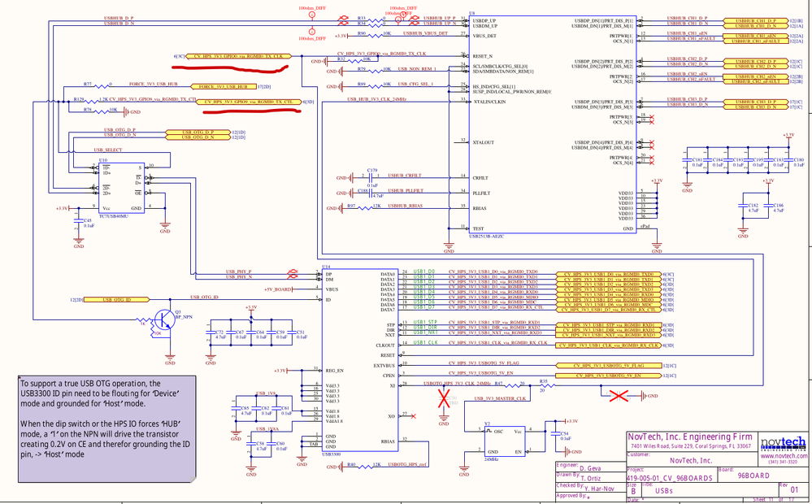Click the red underline below CV_HPS_3V3_GPIO9 label

pos(250,111)
